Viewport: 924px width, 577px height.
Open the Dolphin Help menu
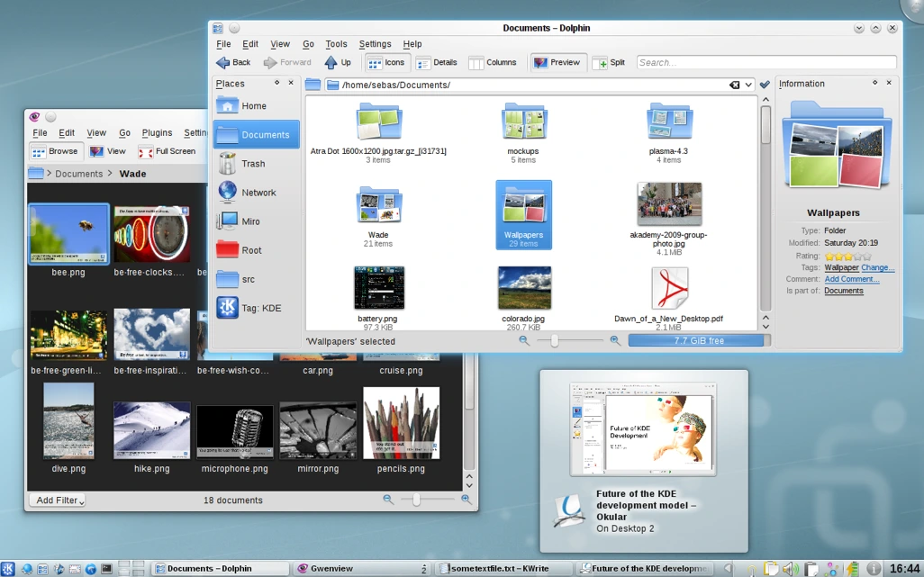pyautogui.click(x=412, y=44)
